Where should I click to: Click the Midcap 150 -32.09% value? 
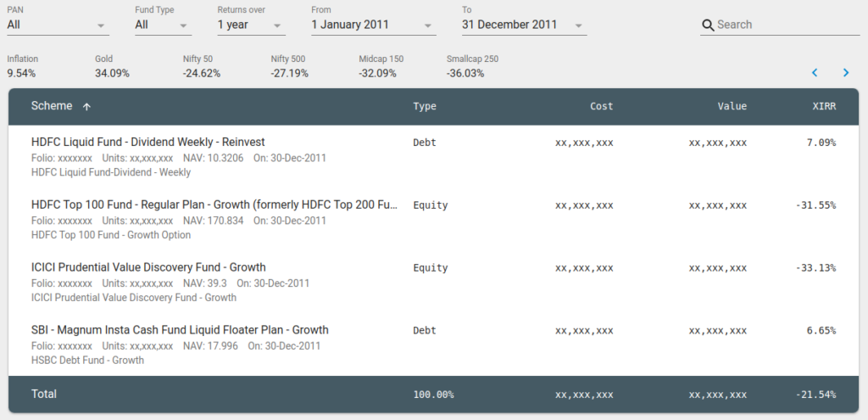[x=377, y=73]
